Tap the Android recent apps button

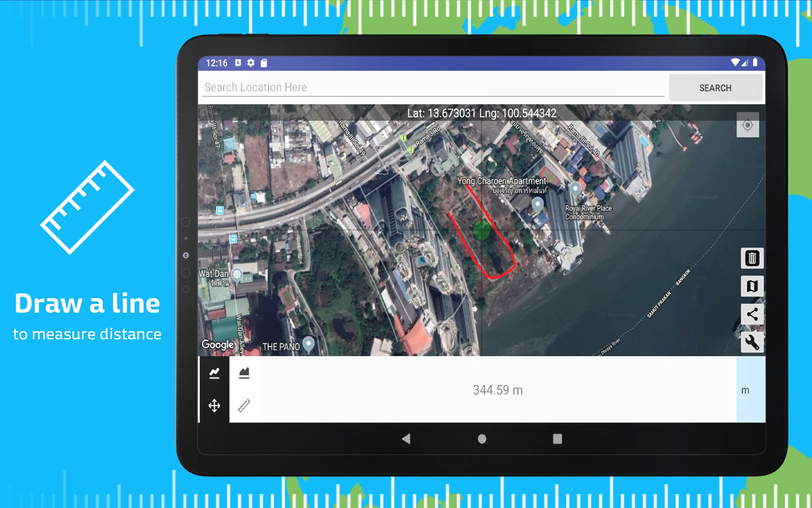pos(557,438)
